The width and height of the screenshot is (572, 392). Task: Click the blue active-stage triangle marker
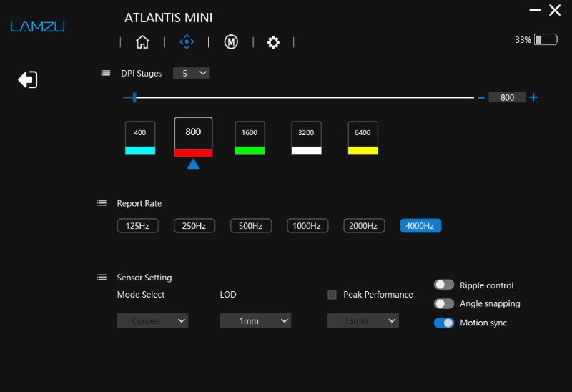[x=193, y=164]
